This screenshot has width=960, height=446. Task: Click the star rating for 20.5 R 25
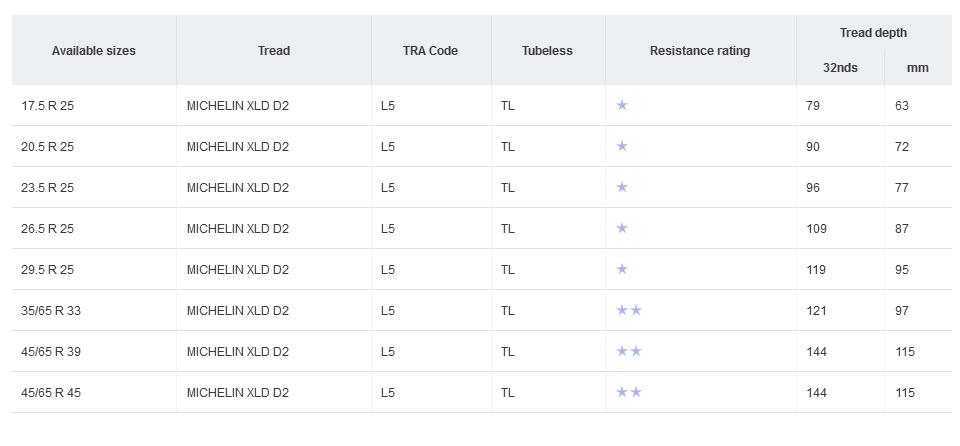(x=622, y=146)
